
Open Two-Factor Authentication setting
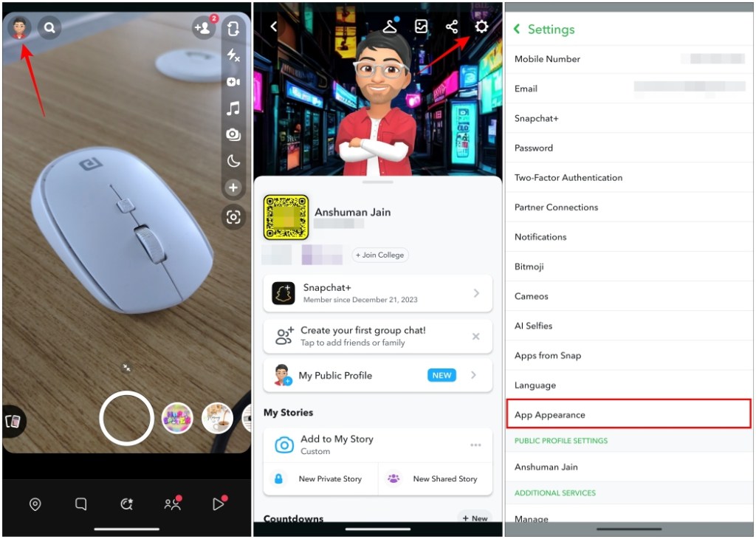629,177
